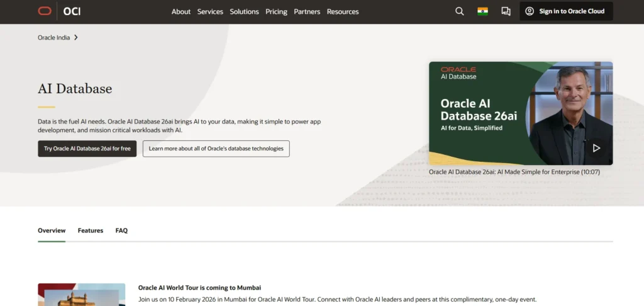The width and height of the screenshot is (644, 306).
Task: Open the About menu
Action: click(x=181, y=11)
